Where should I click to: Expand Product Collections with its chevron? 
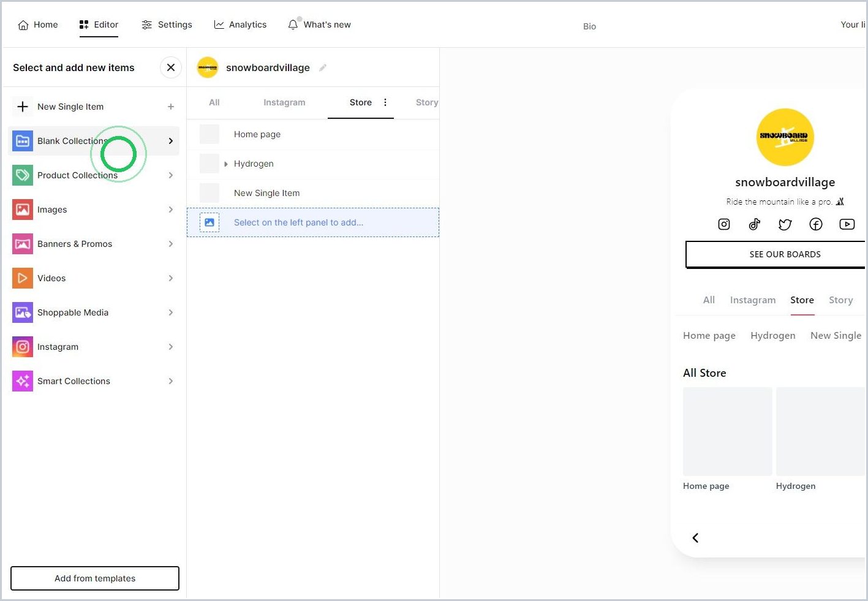coord(171,175)
